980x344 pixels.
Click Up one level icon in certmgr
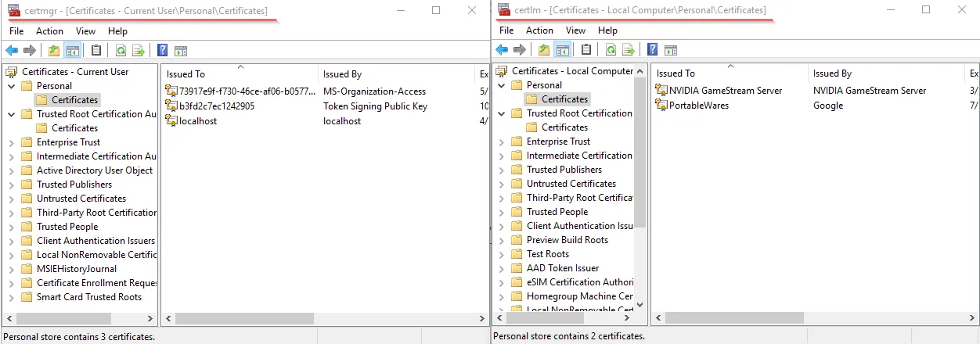click(x=54, y=51)
